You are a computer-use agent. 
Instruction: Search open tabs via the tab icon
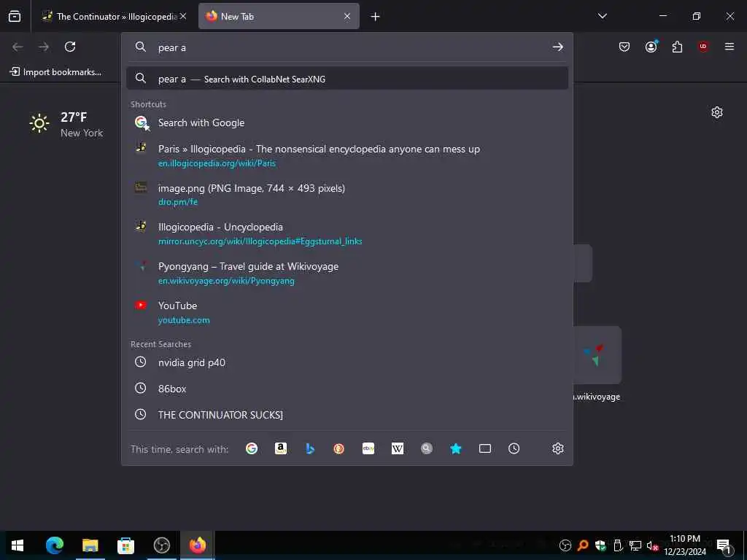click(x=485, y=448)
